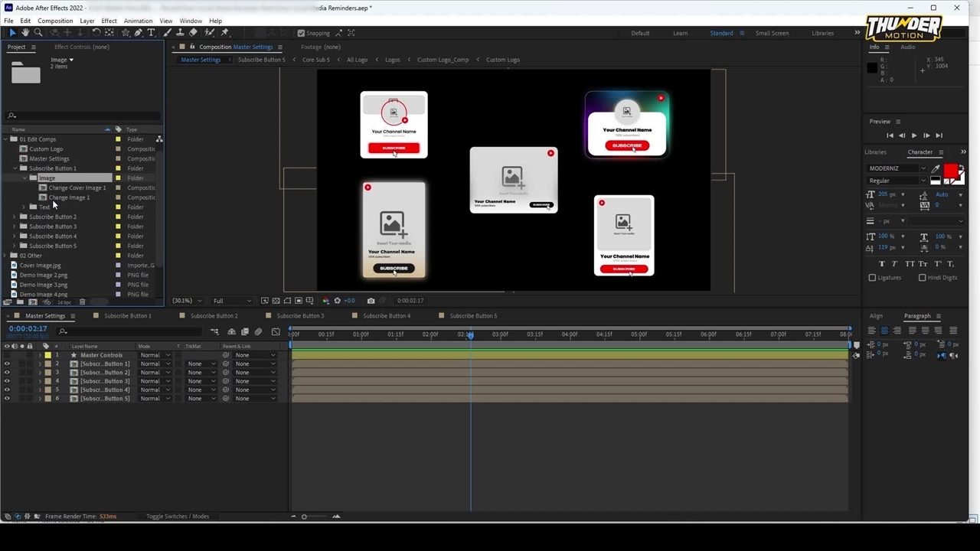Viewport: 980px width, 551px height.
Task: Select the Puppet Pin tool
Action: click(x=224, y=33)
